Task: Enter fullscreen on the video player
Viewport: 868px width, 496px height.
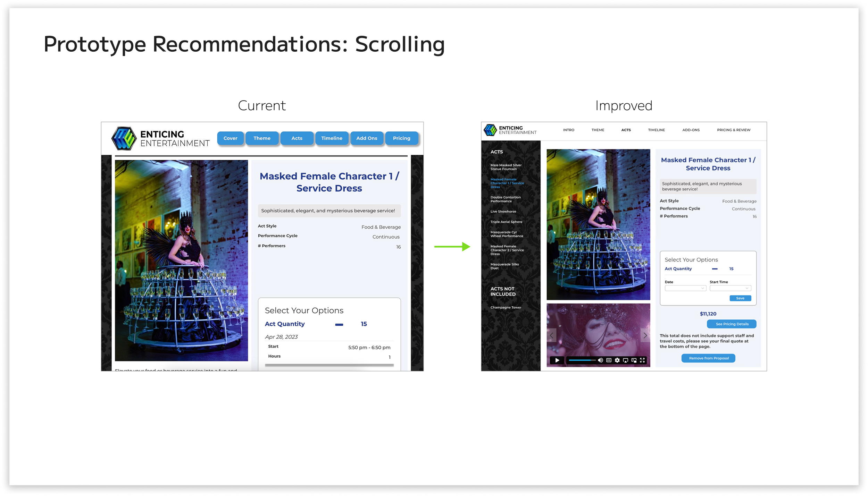Action: (642, 360)
